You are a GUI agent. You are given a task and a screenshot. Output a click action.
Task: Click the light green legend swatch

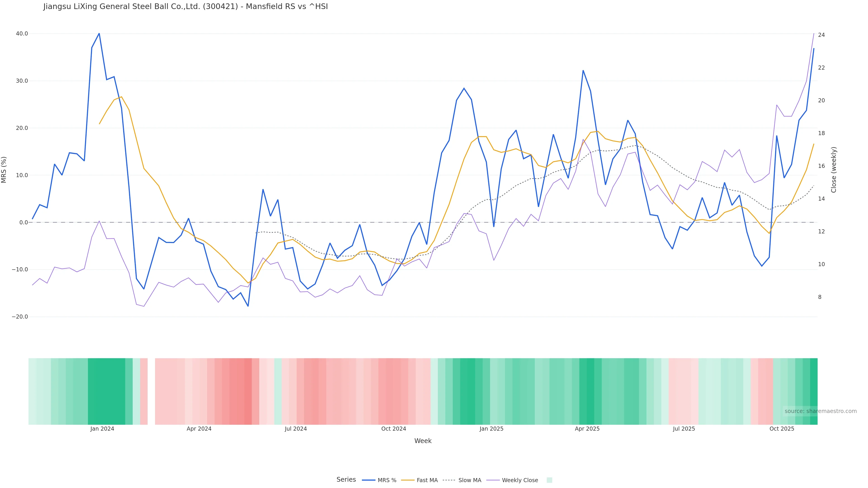pyautogui.click(x=549, y=480)
